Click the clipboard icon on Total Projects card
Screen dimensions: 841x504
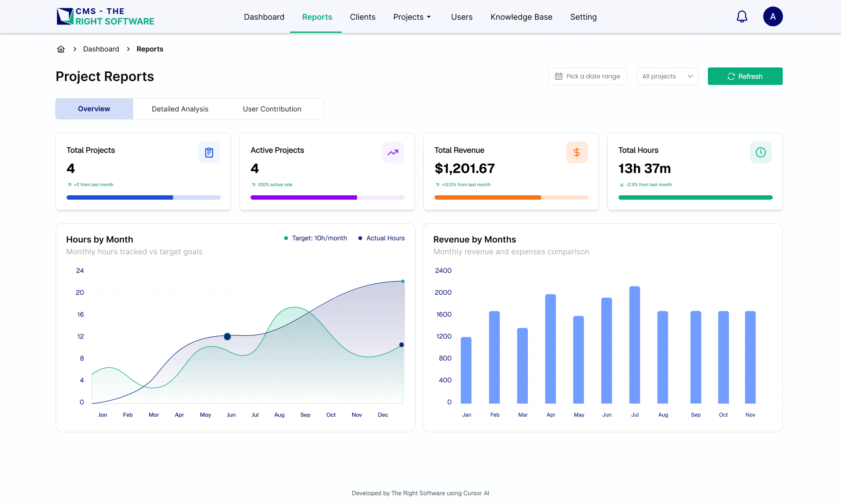pyautogui.click(x=209, y=152)
